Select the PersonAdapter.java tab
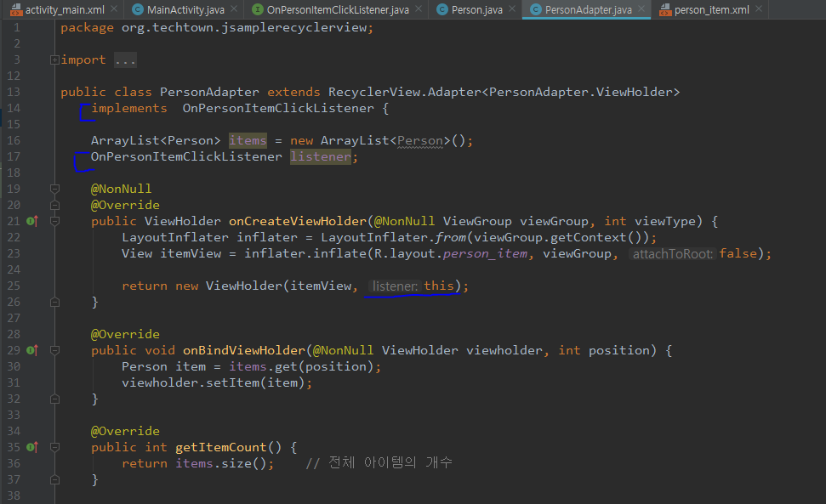This screenshot has width=826, height=504. click(x=588, y=9)
